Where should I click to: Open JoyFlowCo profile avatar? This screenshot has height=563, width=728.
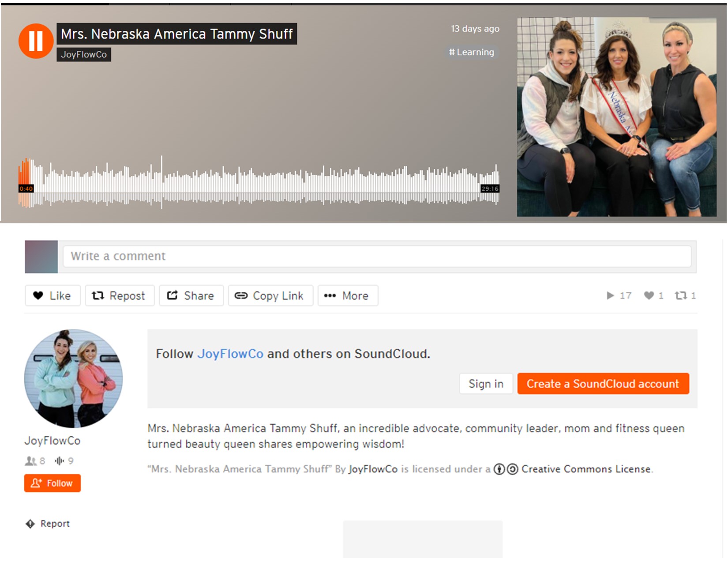click(73, 378)
